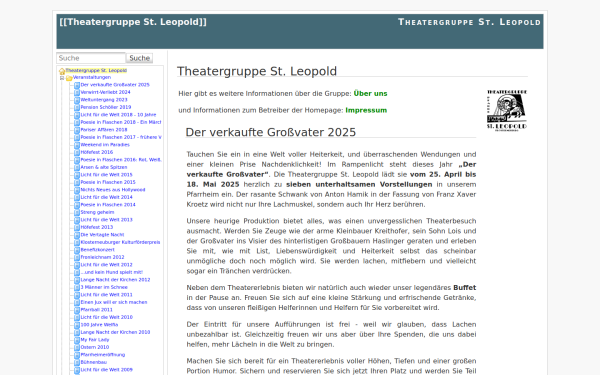
Task: Click page icon of Nichts Neues aus Hollywood
Action: [x=77, y=190]
